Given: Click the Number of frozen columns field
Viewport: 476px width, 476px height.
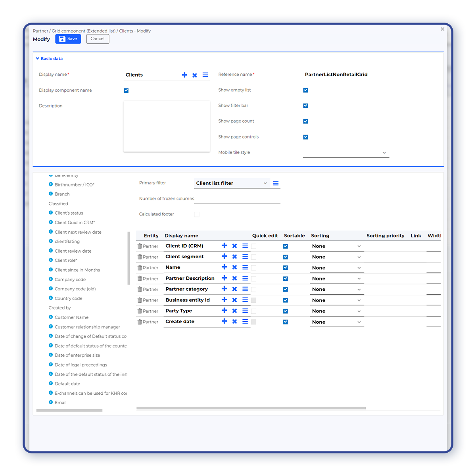Looking at the screenshot, I should pyautogui.click(x=237, y=199).
